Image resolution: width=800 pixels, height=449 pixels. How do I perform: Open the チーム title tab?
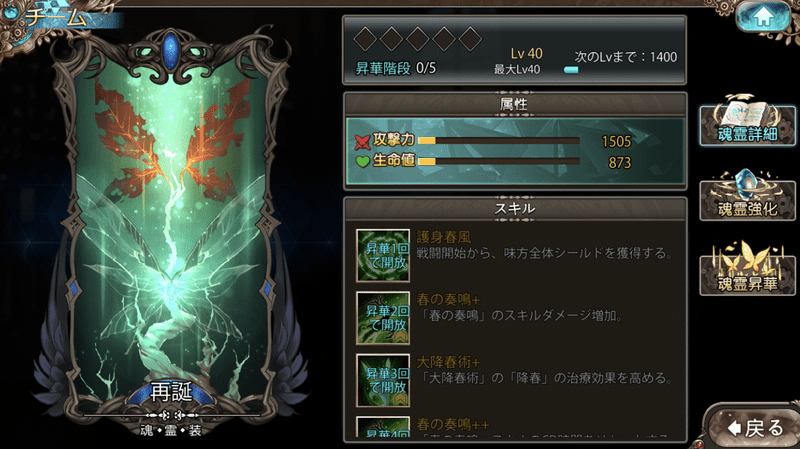[56, 18]
